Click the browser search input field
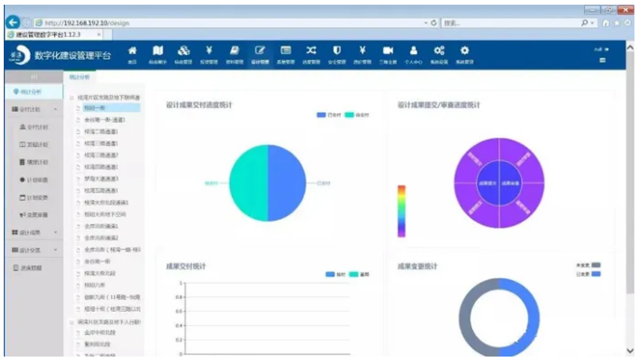641x364 pixels. 511,23
